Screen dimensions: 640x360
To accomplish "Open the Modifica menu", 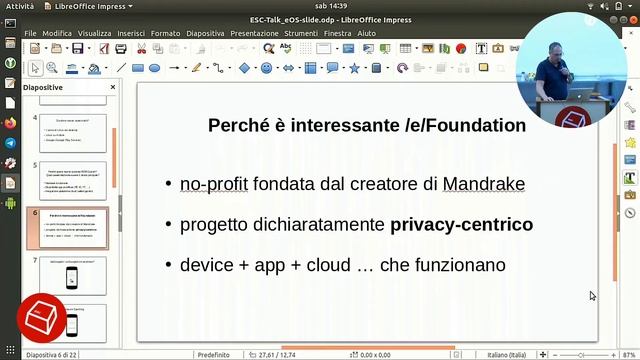I will coord(57,33).
